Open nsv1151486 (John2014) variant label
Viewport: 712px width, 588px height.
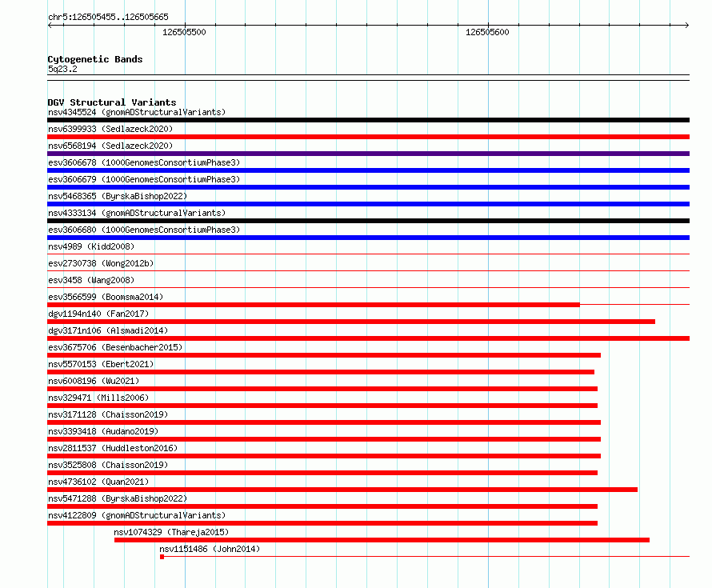click(210, 549)
